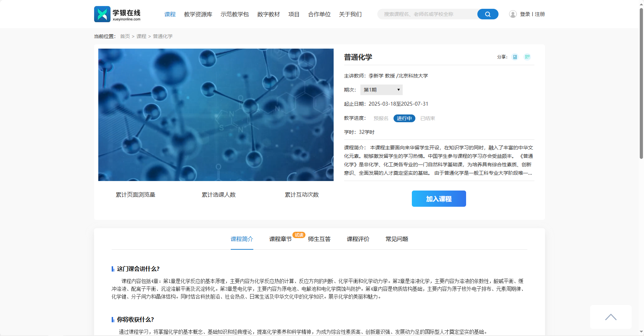Expand the 第1期 term dropdown
Viewport: 644px width, 336px height.
coord(381,90)
